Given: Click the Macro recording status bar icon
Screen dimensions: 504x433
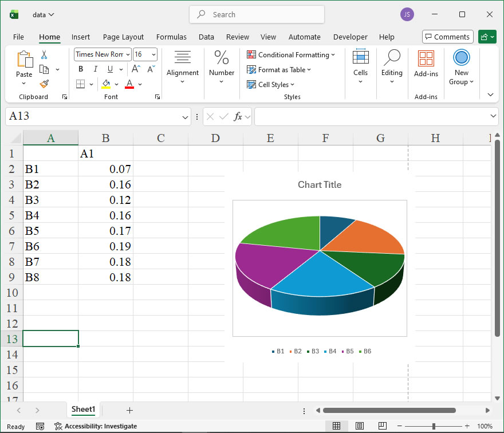Looking at the screenshot, I should (x=40, y=426).
